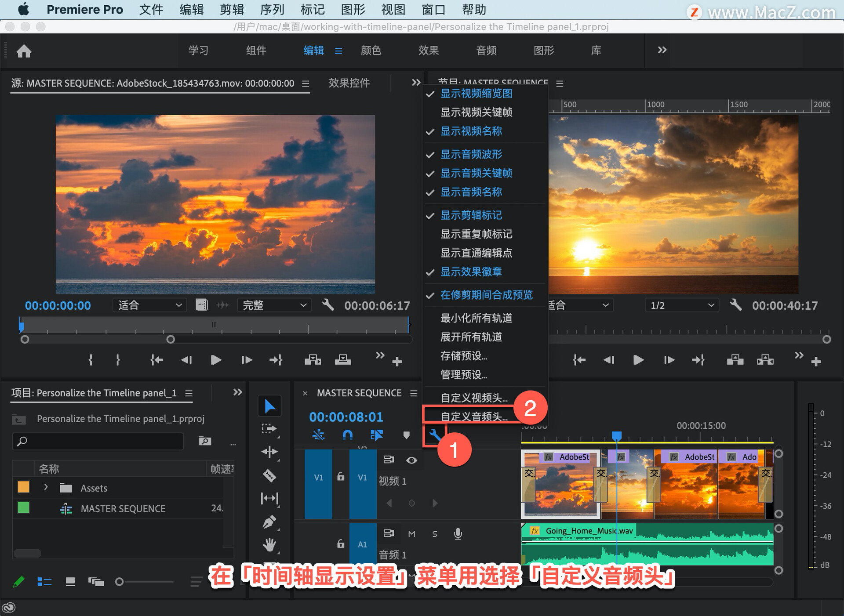
Task: Play the source monitor clip
Action: [216, 360]
